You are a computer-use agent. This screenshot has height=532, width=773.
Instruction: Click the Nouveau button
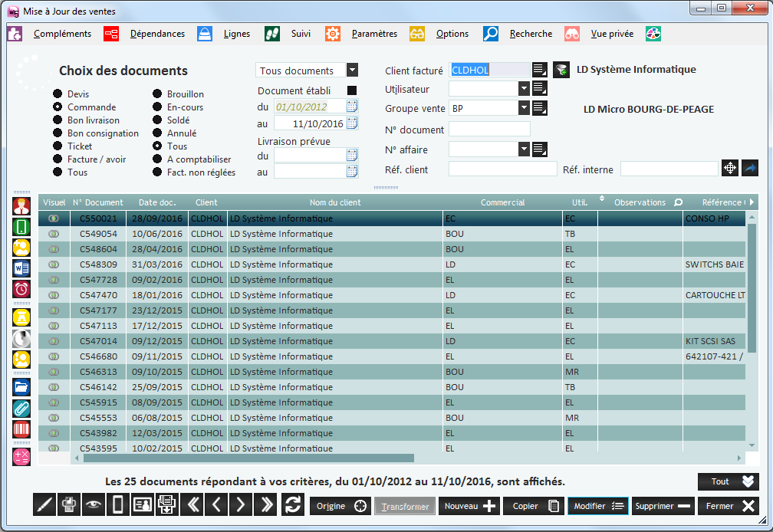pyautogui.click(x=469, y=506)
